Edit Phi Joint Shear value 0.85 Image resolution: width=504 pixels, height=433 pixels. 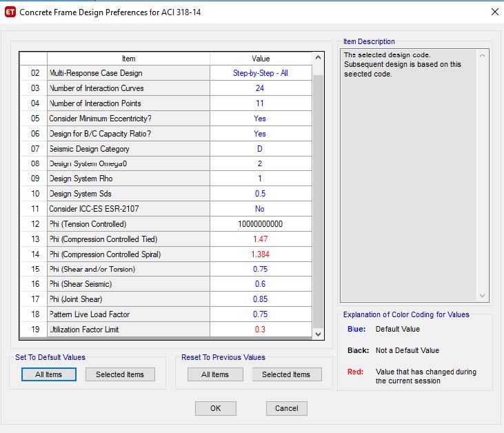click(x=261, y=299)
